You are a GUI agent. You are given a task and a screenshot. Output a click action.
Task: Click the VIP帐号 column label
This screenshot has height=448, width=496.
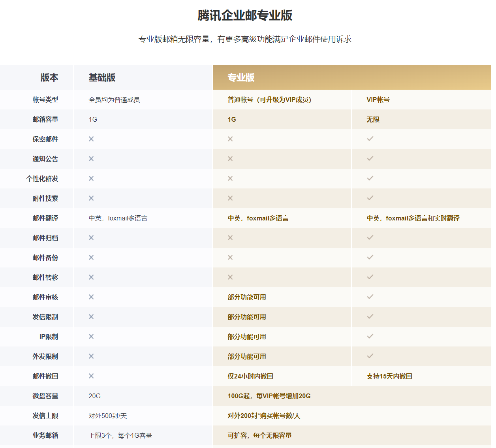(378, 100)
